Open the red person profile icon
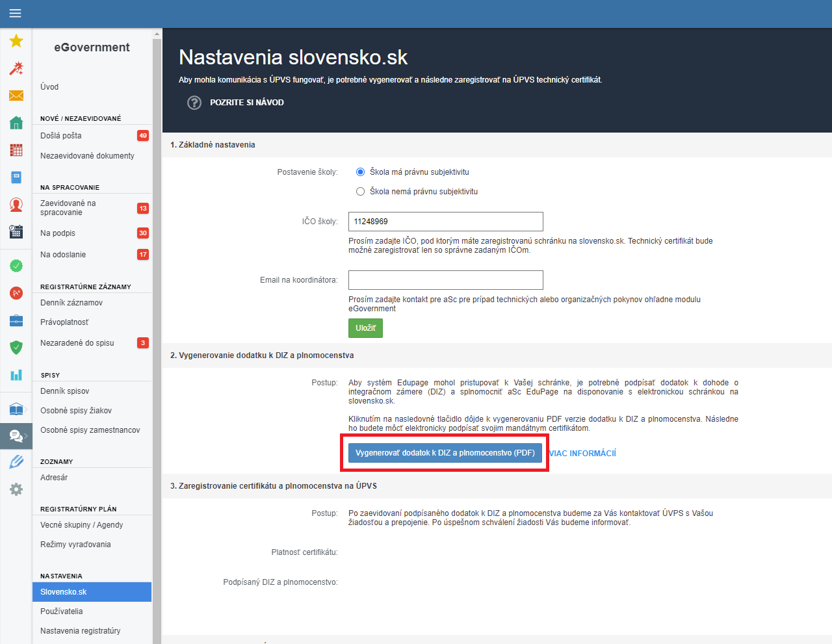 [16, 205]
